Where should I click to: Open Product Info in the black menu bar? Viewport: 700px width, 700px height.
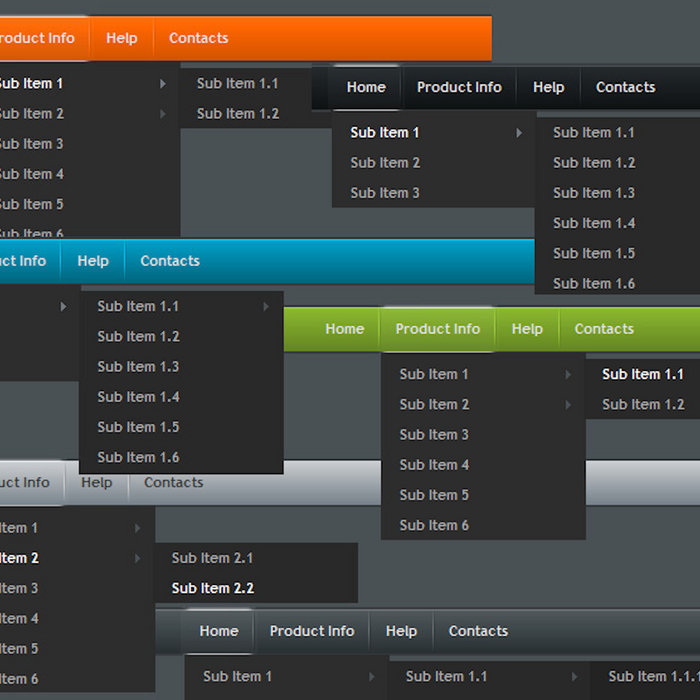pyautogui.click(x=459, y=87)
